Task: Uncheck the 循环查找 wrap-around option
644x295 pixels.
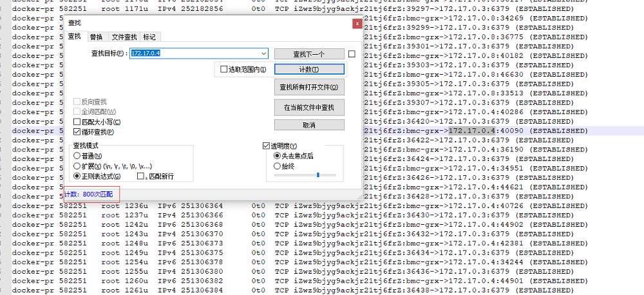Action: [77, 132]
